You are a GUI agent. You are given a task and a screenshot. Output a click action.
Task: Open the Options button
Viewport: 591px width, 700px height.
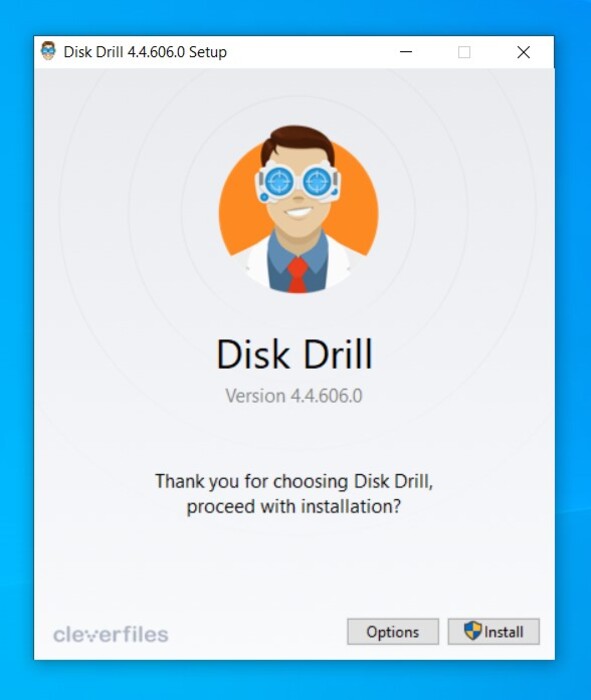pos(393,631)
